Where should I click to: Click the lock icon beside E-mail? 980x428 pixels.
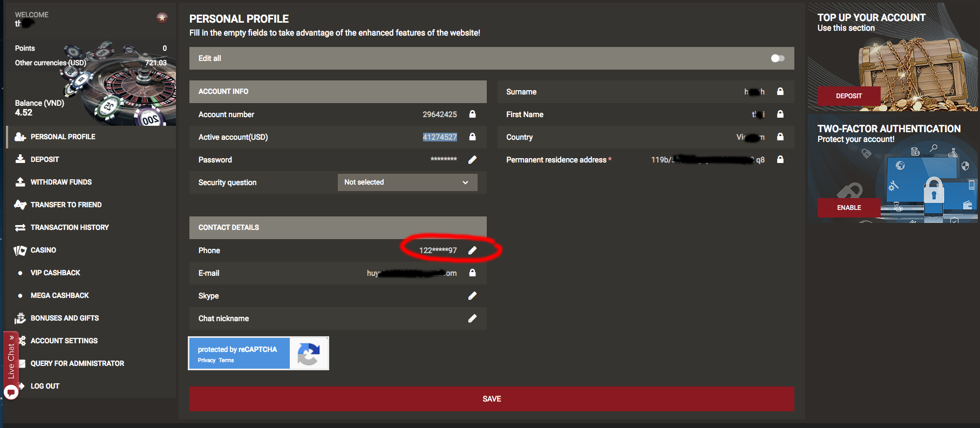coord(472,273)
